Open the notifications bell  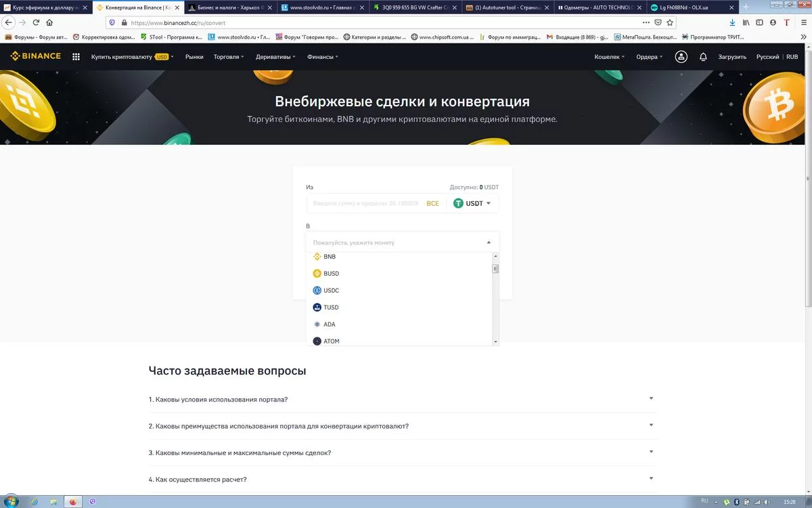click(x=703, y=57)
